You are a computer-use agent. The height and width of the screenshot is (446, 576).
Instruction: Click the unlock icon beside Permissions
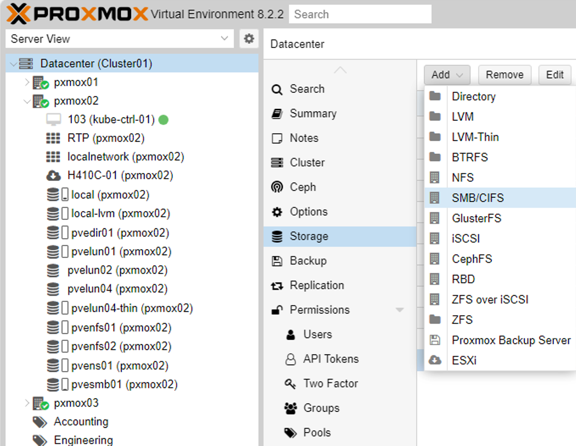pos(277,310)
